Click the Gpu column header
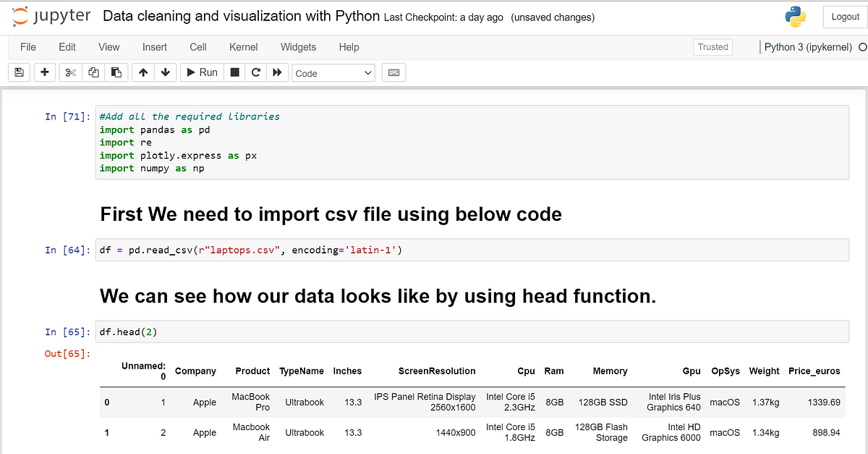This screenshot has height=454, width=868. 692,371
